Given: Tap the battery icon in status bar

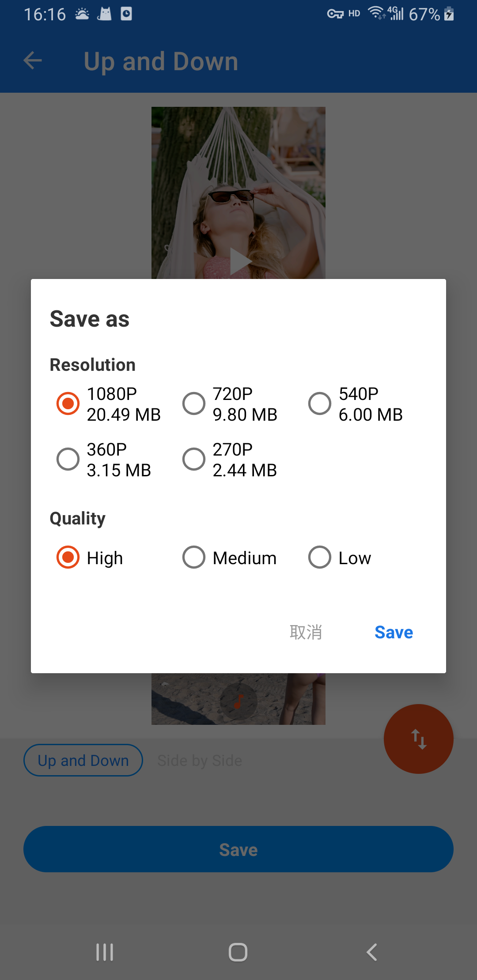Looking at the screenshot, I should [x=449, y=14].
